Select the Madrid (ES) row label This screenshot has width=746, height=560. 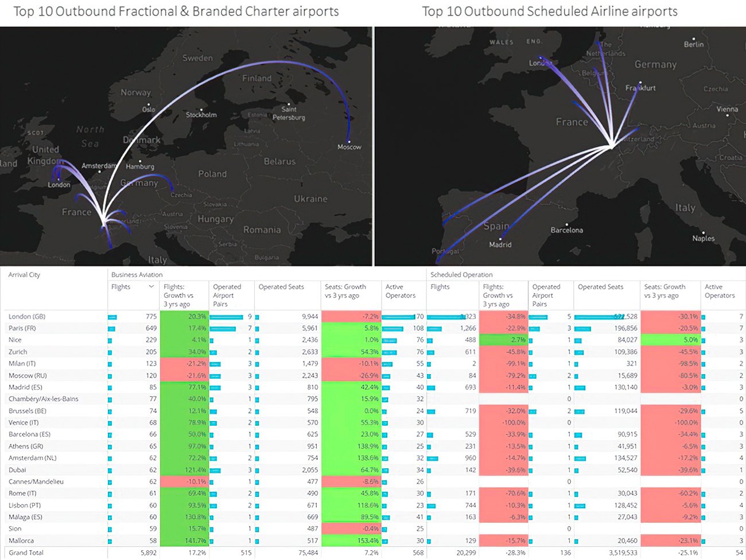point(25,387)
